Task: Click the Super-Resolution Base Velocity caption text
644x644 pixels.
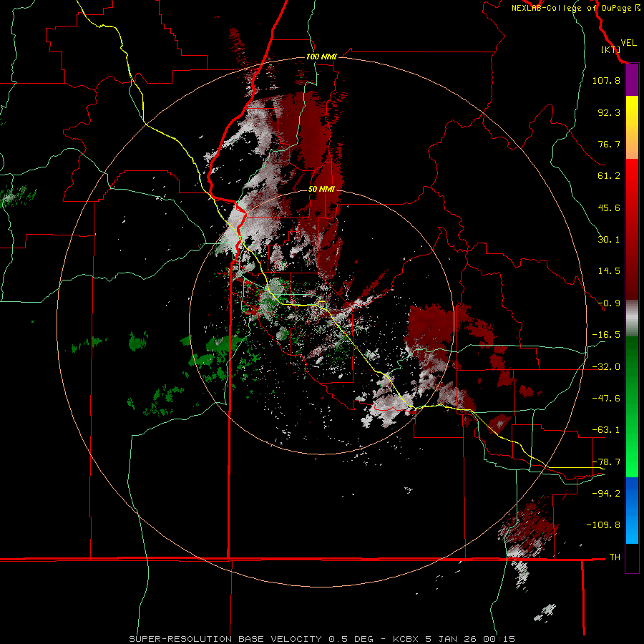Action: [x=321, y=639]
